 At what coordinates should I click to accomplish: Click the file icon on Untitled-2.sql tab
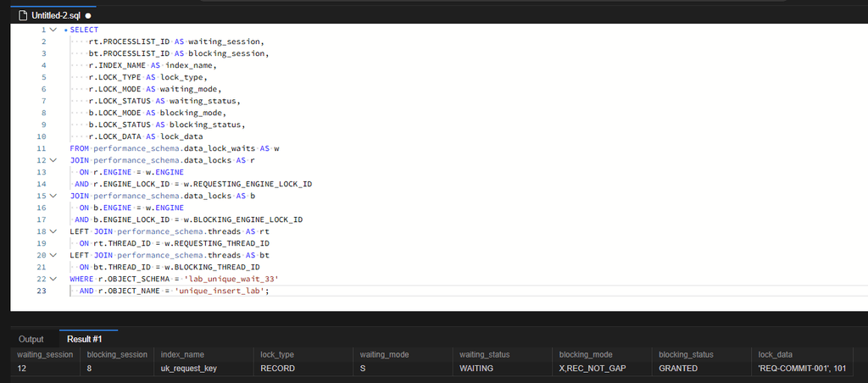(23, 15)
